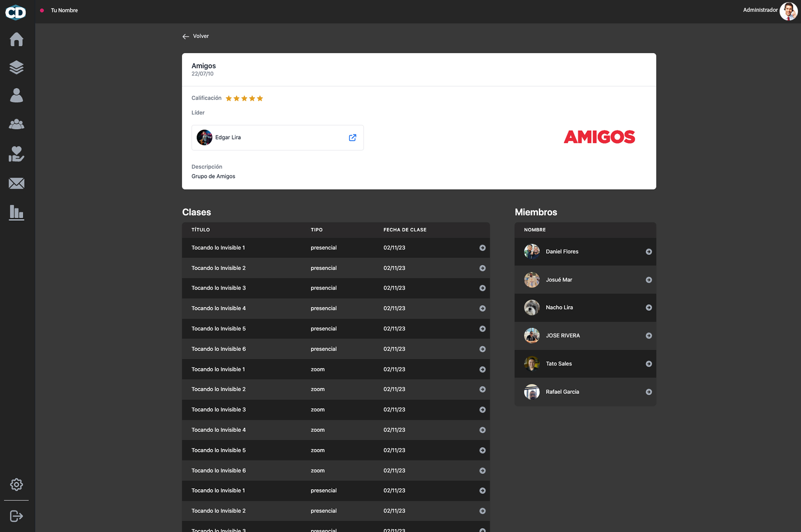The image size is (801, 532).
Task: Open Tato Sales member arrow
Action: tap(649, 364)
